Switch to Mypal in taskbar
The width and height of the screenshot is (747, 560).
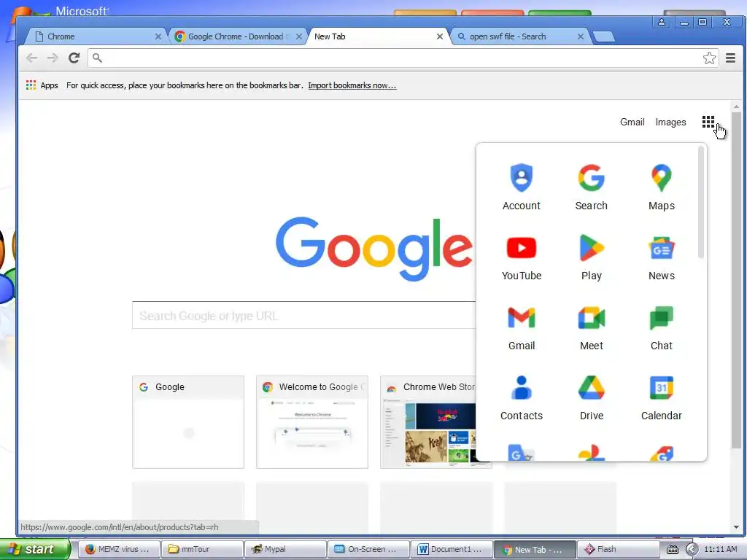[x=285, y=549]
